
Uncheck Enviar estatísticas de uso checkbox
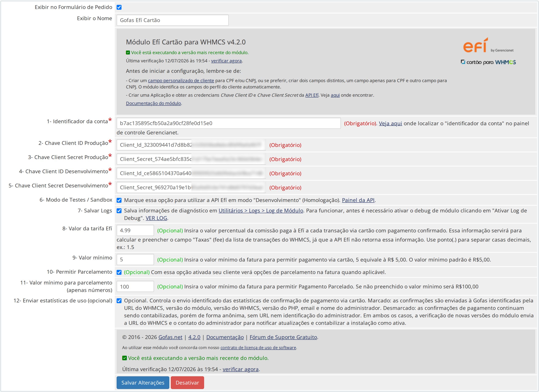click(x=119, y=301)
